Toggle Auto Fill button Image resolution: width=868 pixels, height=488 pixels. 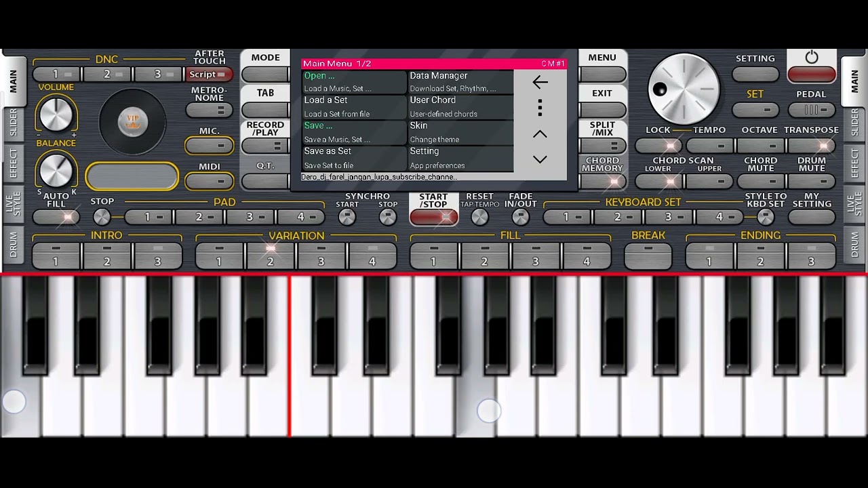[56, 217]
